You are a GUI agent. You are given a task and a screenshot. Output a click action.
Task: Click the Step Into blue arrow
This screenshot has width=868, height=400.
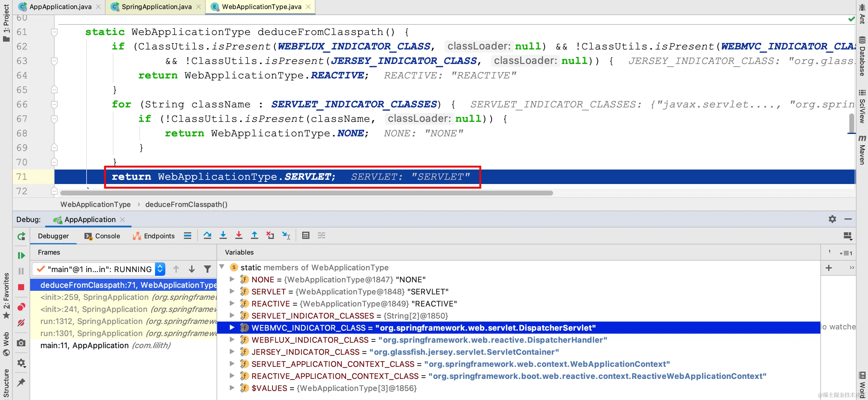point(223,236)
